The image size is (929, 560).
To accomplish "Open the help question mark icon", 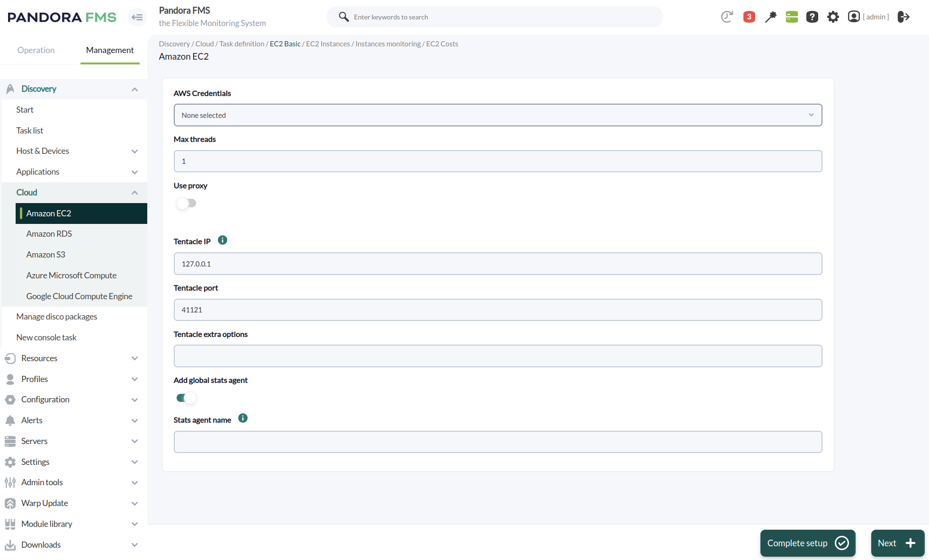I will click(x=812, y=17).
